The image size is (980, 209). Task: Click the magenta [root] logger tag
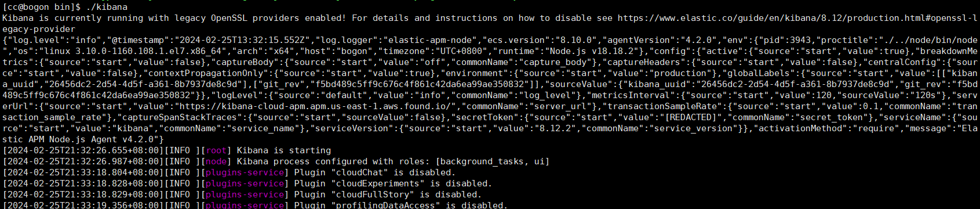point(216,150)
